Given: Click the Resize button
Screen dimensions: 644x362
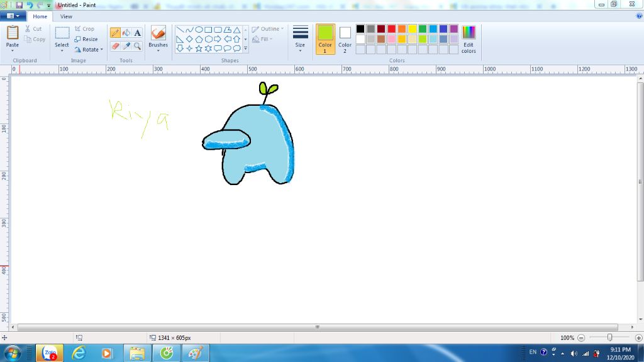Looking at the screenshot, I should pos(86,39).
